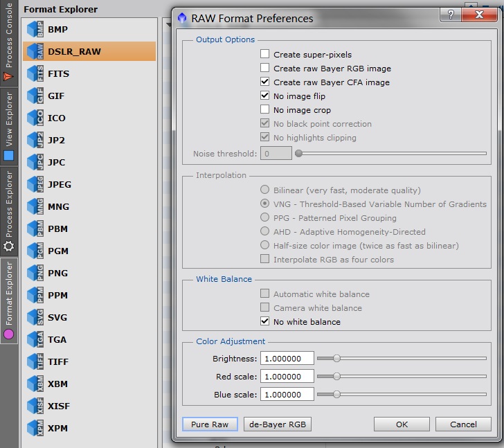504x448 pixels.
Task: Open the View Explorer side tab
Action: coord(9,125)
